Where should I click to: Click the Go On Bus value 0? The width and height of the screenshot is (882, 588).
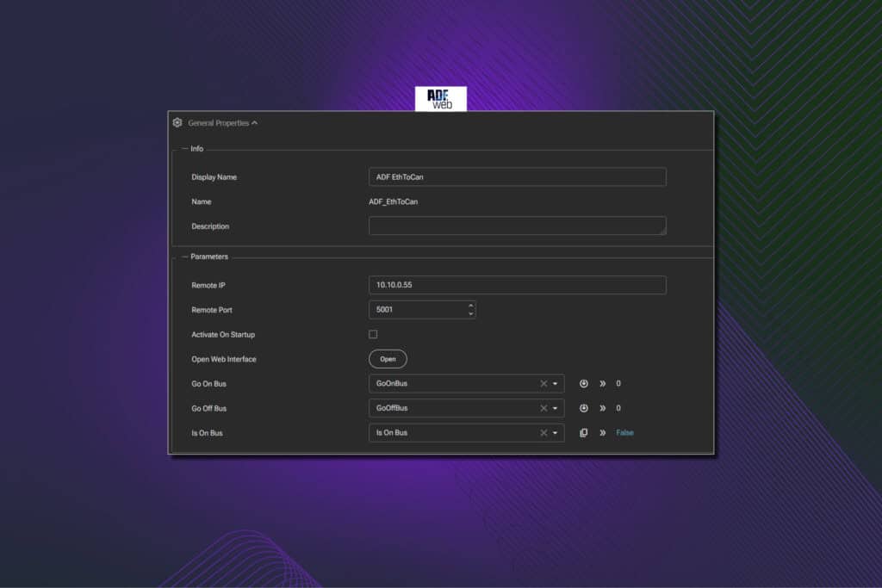pyautogui.click(x=618, y=383)
